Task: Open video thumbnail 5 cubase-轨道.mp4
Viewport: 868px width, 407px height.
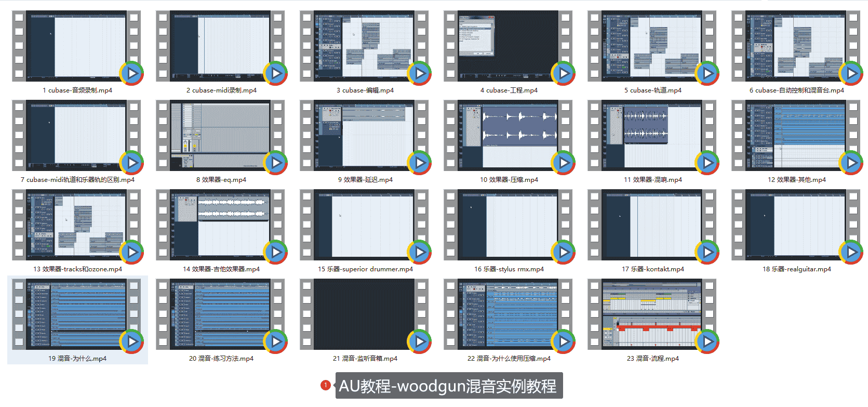Action: [652, 46]
